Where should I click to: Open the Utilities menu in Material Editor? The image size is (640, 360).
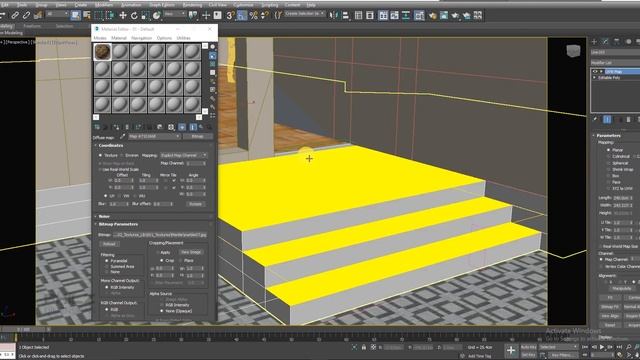click(x=184, y=38)
